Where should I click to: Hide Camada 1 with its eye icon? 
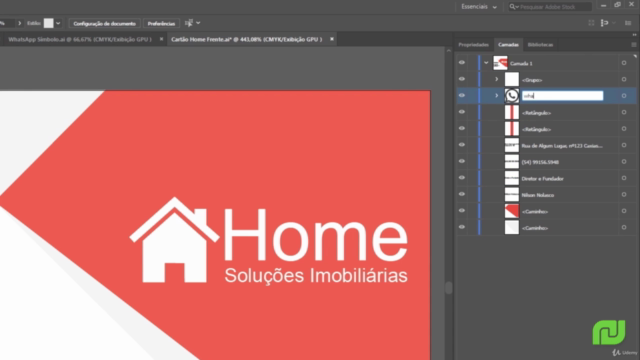(462, 63)
